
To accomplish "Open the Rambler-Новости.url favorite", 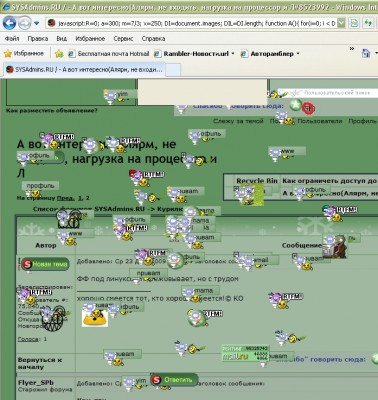I will (x=192, y=54).
